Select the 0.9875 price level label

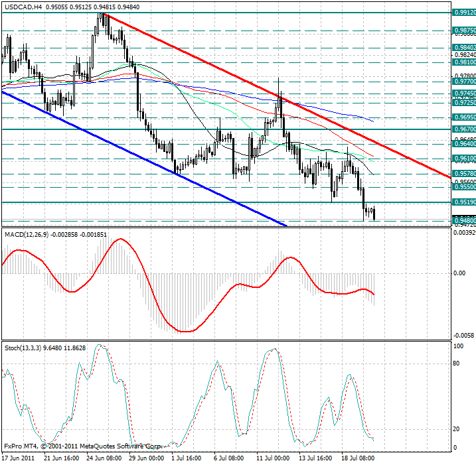[464, 31]
